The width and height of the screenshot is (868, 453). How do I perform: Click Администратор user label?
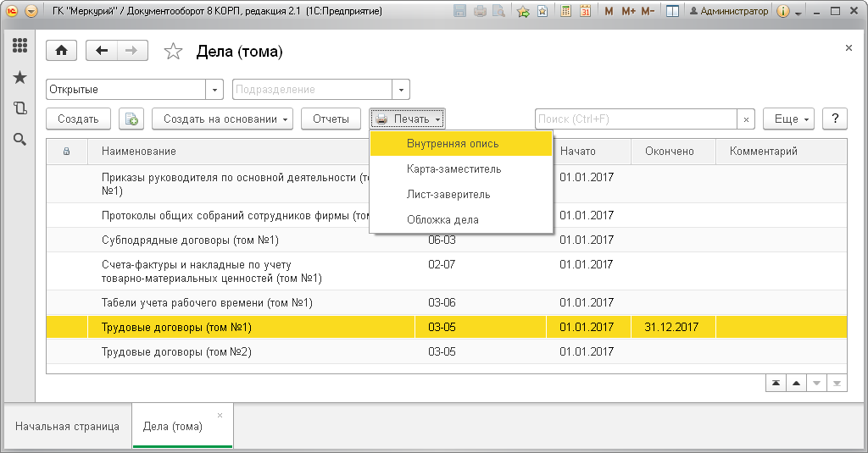(729, 11)
